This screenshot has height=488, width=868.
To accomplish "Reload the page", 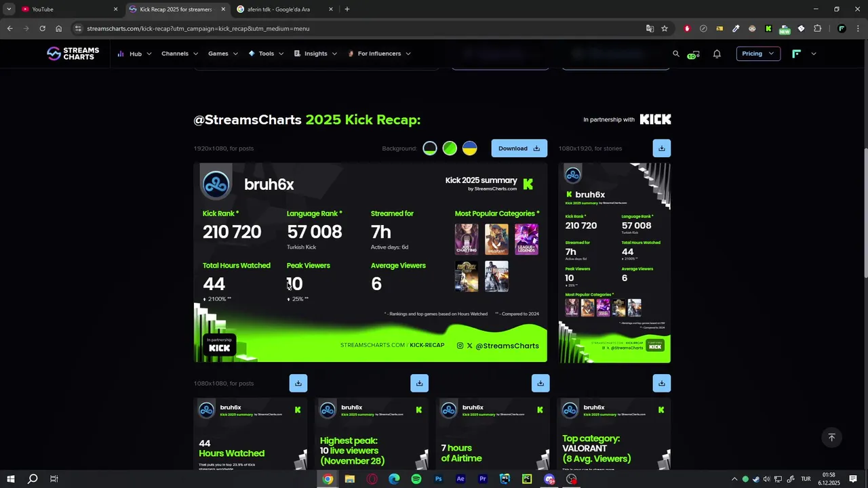I will 42,28.
